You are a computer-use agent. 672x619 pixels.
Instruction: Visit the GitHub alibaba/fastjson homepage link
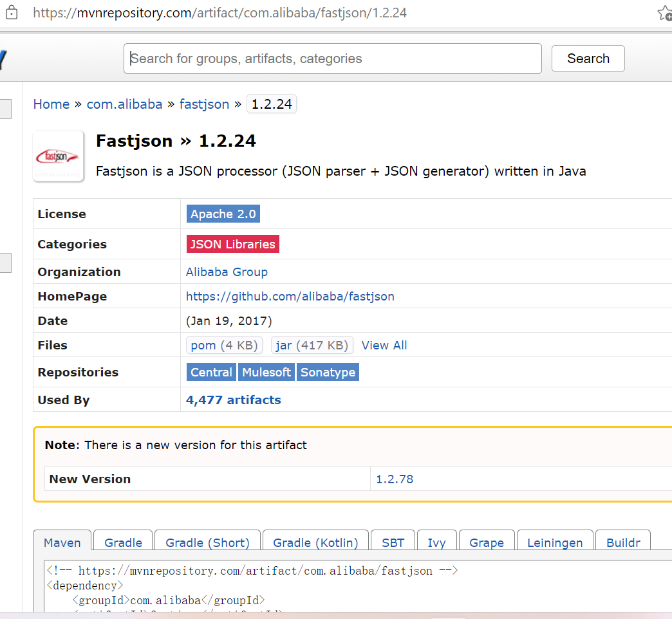(290, 296)
